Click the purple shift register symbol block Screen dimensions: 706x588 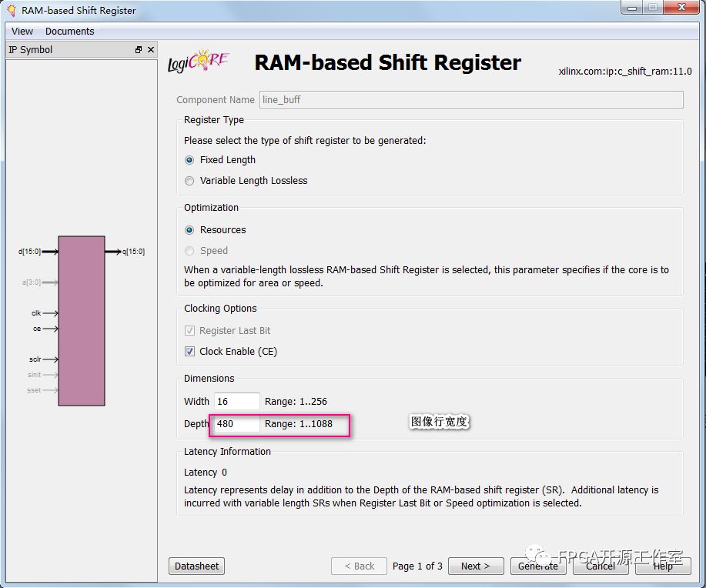[82, 320]
